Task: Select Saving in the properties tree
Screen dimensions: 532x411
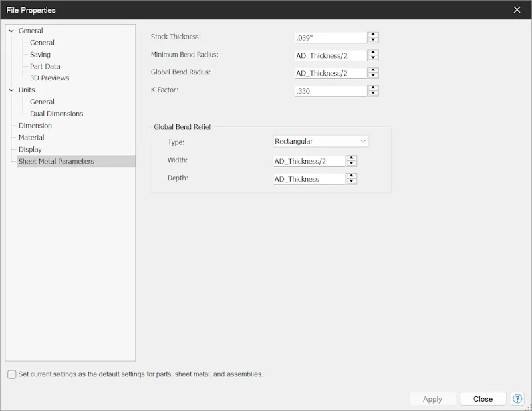Action: click(40, 55)
